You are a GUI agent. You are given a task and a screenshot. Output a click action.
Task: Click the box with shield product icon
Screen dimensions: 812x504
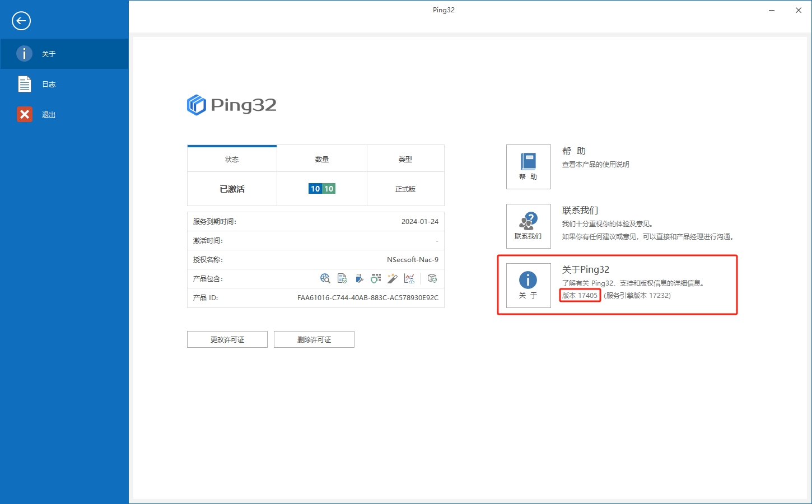click(432, 278)
